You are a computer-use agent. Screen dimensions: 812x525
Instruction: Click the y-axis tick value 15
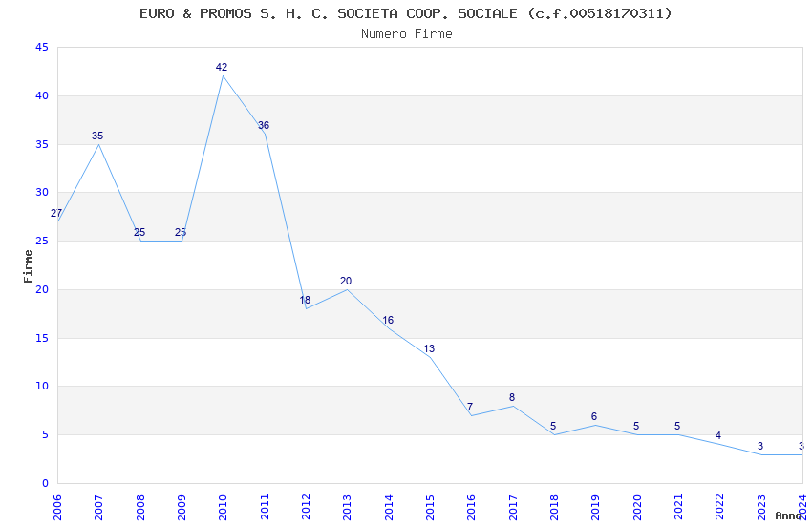[x=42, y=338]
